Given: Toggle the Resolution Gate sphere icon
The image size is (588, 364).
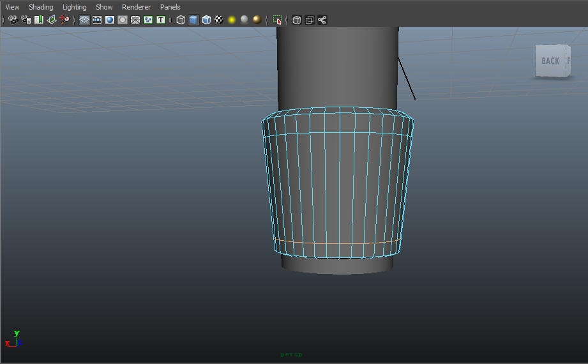Looking at the screenshot, I should pyautogui.click(x=110, y=20).
